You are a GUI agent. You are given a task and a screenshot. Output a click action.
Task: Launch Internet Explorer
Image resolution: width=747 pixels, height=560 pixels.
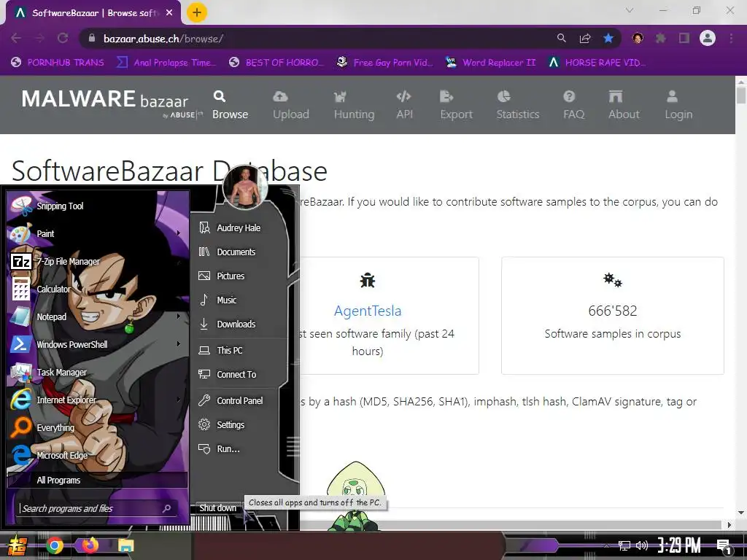point(98,400)
